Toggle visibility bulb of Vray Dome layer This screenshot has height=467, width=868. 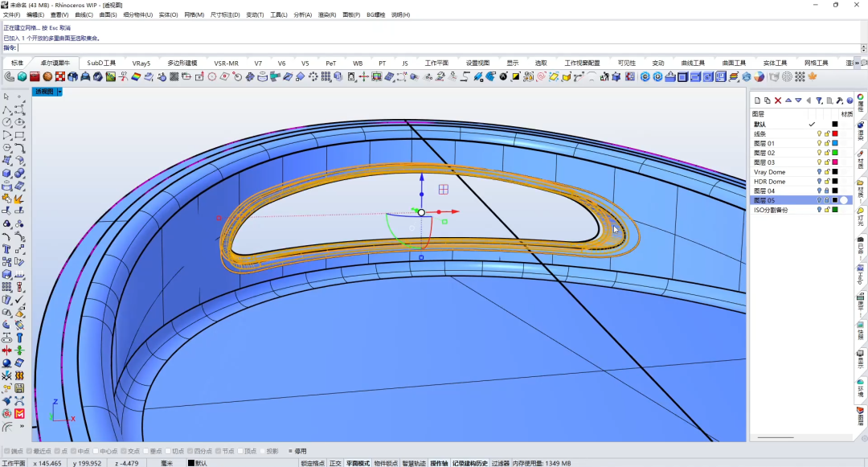pos(819,172)
